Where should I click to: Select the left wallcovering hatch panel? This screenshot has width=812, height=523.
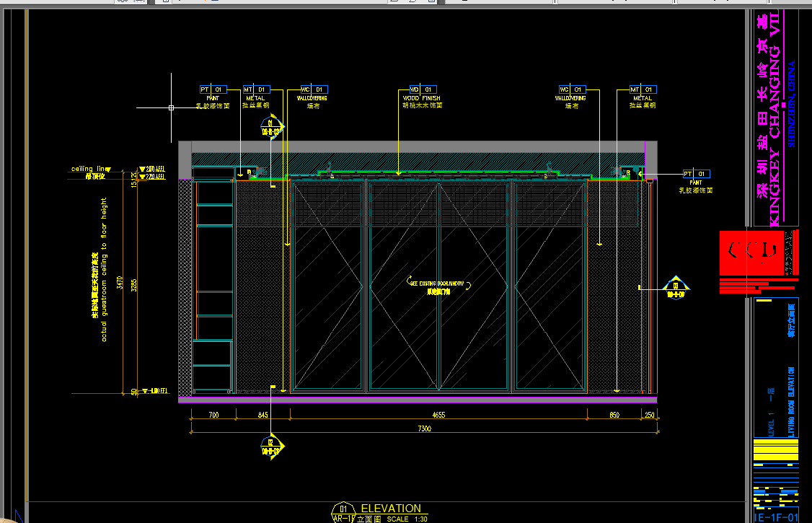[x=262, y=286]
